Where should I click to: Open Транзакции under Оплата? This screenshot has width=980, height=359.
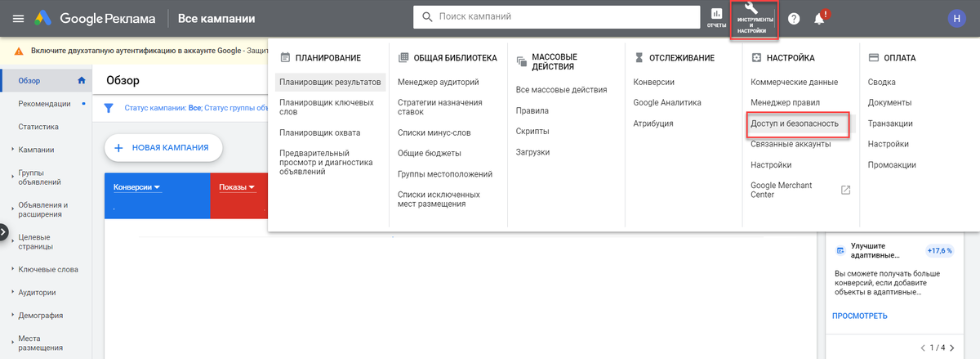point(890,123)
